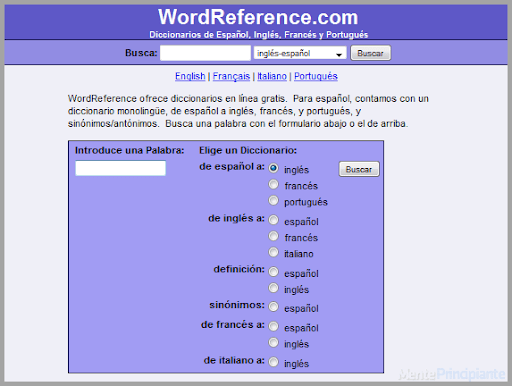Choose de francés a inglés radio
The width and height of the screenshot is (512, 386).
click(273, 342)
